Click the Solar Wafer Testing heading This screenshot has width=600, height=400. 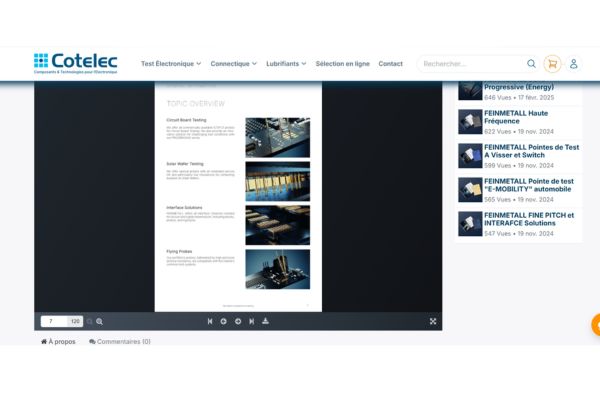click(185, 164)
